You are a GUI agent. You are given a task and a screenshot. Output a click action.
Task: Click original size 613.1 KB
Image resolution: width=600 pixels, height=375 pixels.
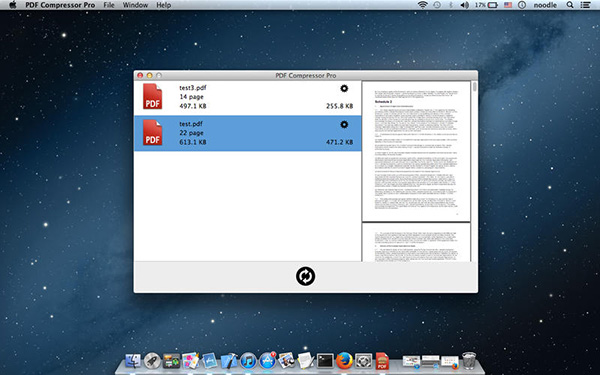[x=193, y=142]
